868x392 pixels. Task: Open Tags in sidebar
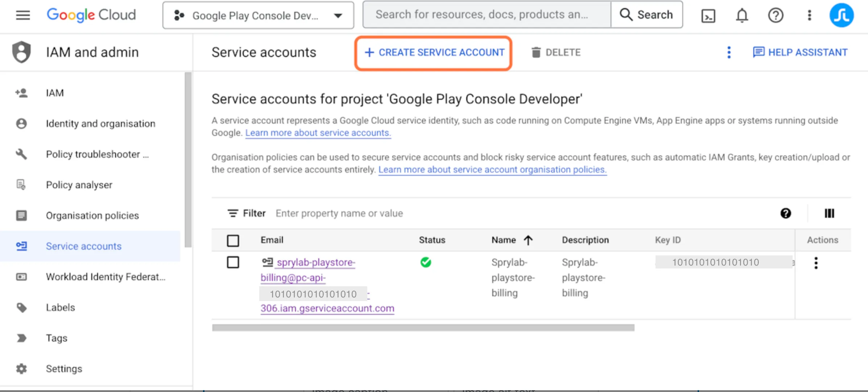90,338
